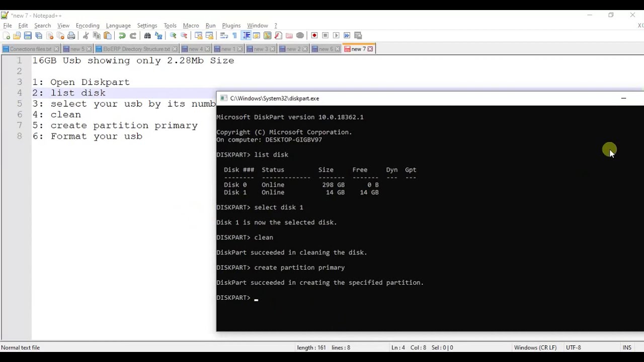Switch to the new 4 tab
Image resolution: width=644 pixels, height=362 pixels.
(x=196, y=49)
